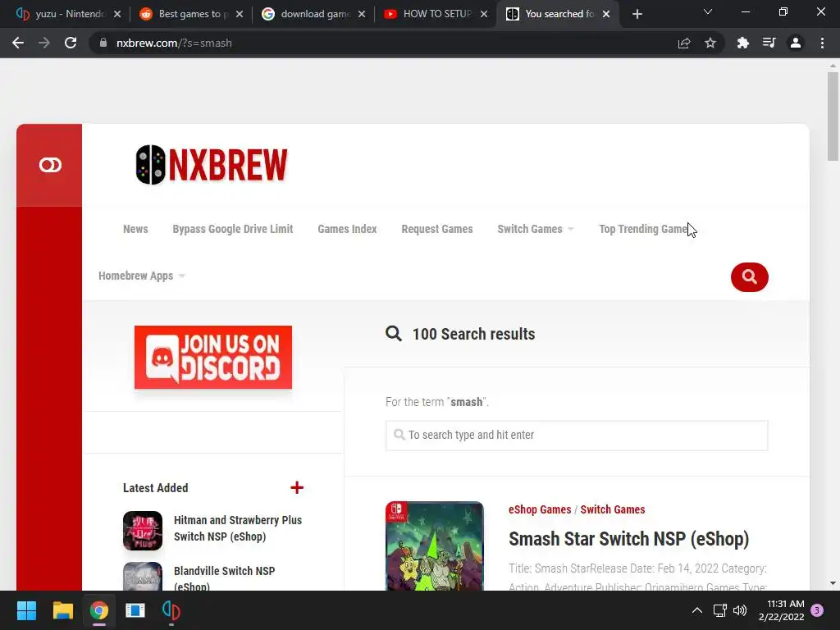Toggle the sidebar switch in red panel
The width and height of the screenshot is (840, 630).
(50, 165)
